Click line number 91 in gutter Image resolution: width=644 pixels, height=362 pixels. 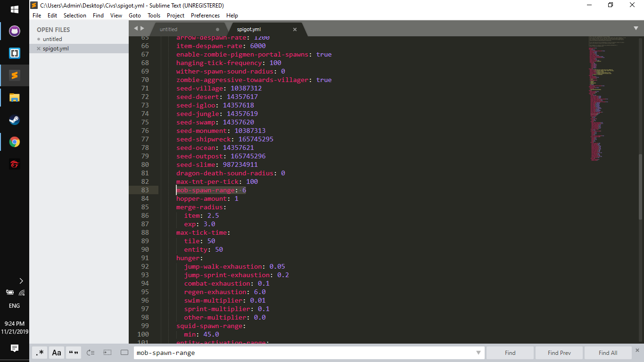(x=145, y=258)
